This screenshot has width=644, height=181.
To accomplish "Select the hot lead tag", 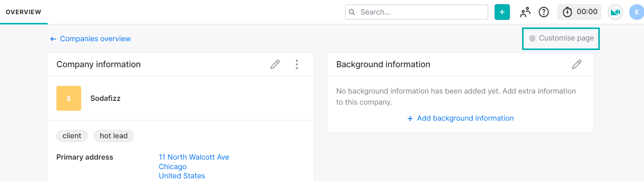I will (114, 136).
